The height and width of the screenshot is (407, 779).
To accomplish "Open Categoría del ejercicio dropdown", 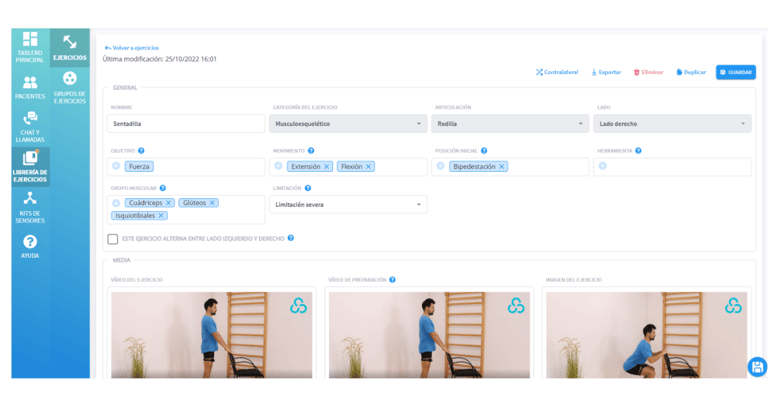I will (x=348, y=124).
